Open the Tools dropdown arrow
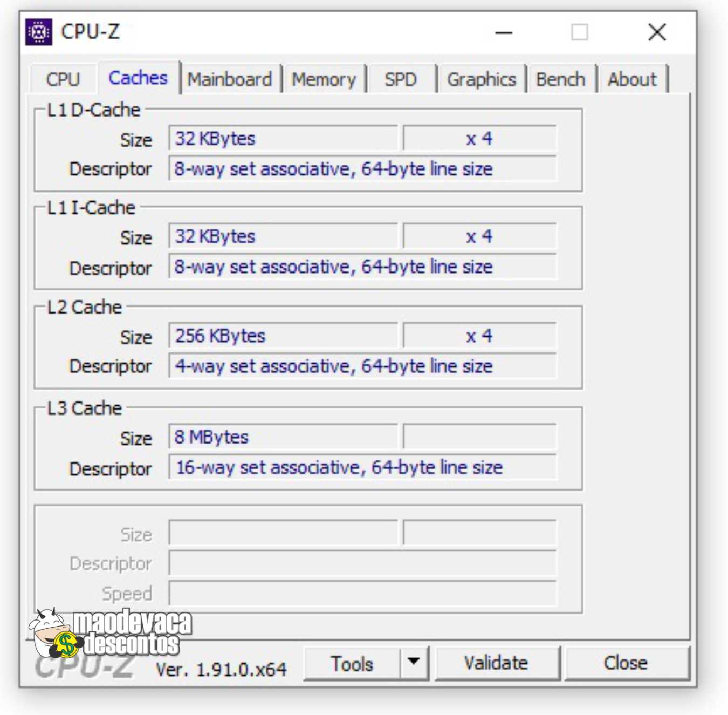This screenshot has height=715, width=728. 414,662
